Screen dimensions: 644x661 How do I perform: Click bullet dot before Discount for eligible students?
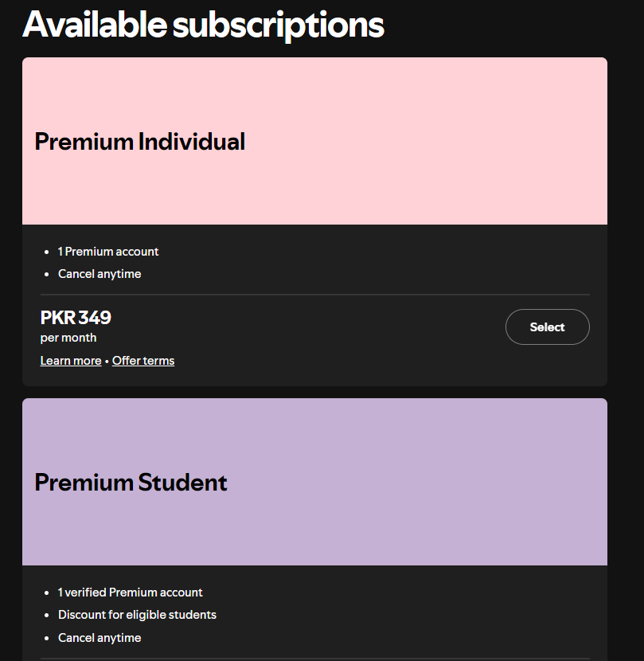tap(46, 616)
